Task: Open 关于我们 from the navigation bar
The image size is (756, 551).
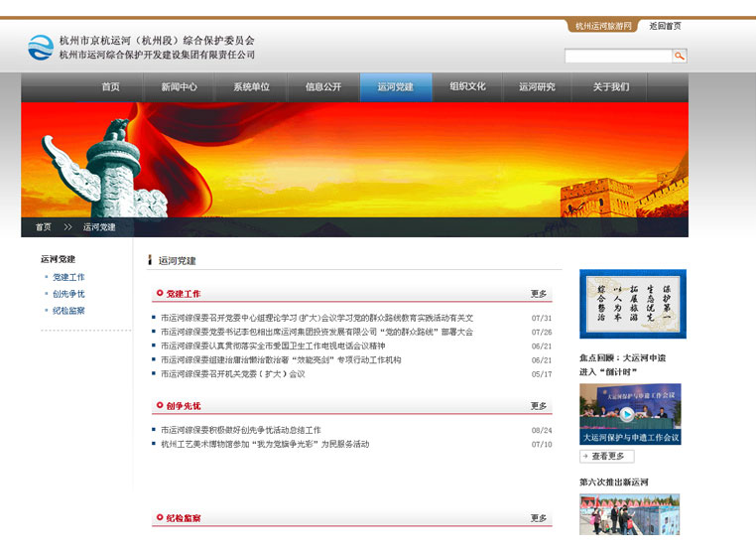Action: (x=610, y=87)
